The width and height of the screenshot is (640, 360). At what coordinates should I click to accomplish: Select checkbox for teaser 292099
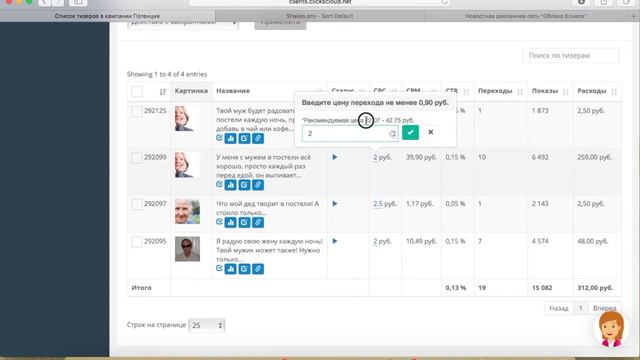[137, 158]
